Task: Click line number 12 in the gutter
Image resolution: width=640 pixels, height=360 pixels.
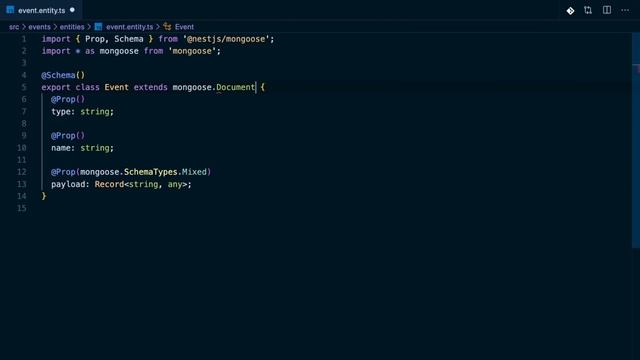Action: click(22, 172)
